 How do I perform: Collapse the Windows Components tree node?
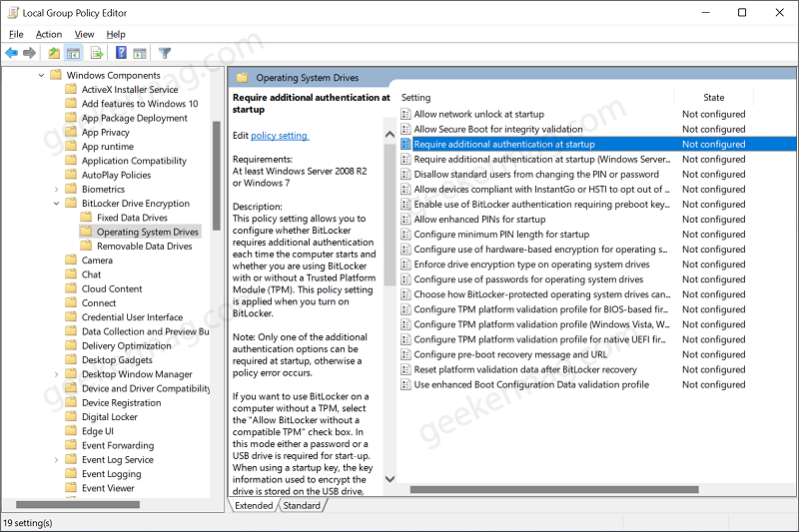(x=41, y=75)
